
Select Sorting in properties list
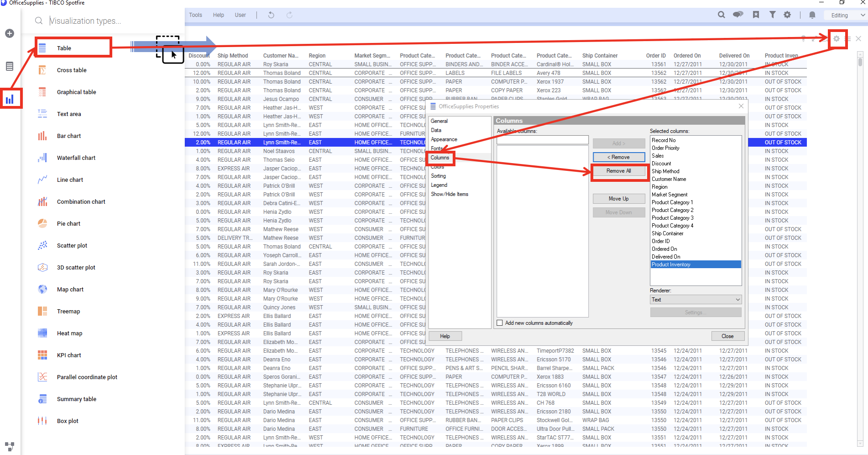[x=438, y=176]
